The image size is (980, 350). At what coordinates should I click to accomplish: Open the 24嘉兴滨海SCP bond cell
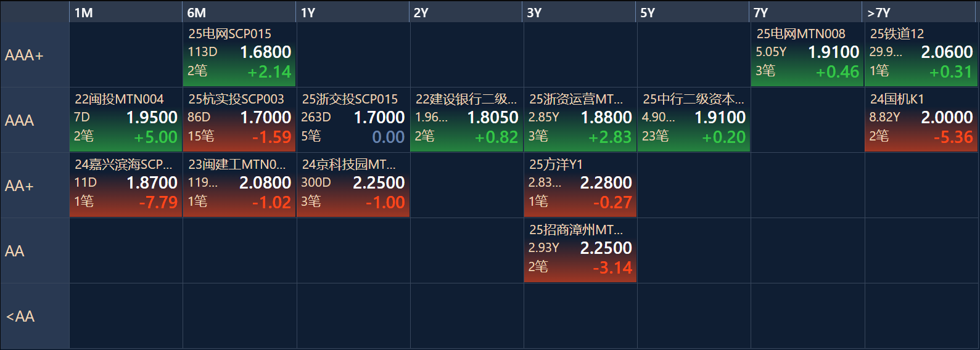point(126,185)
